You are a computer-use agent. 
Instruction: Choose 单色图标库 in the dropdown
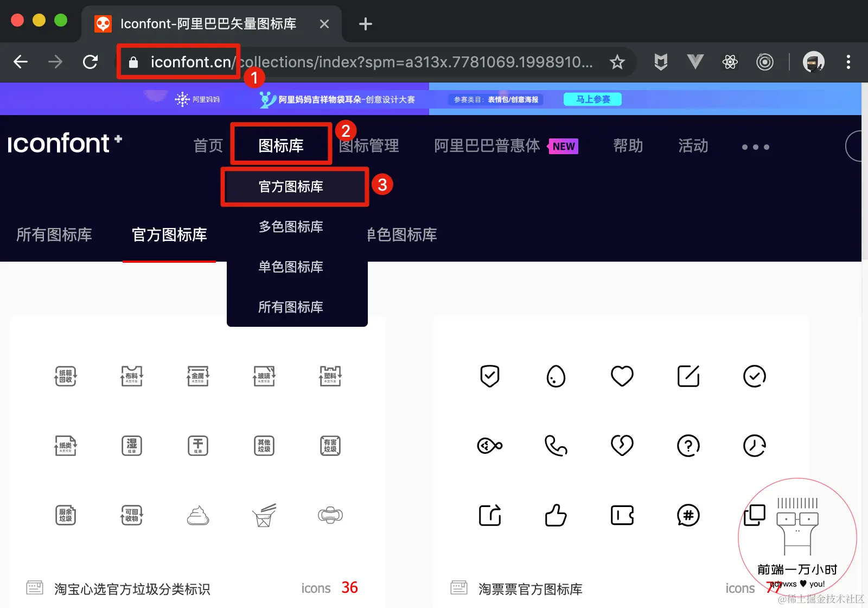(291, 267)
